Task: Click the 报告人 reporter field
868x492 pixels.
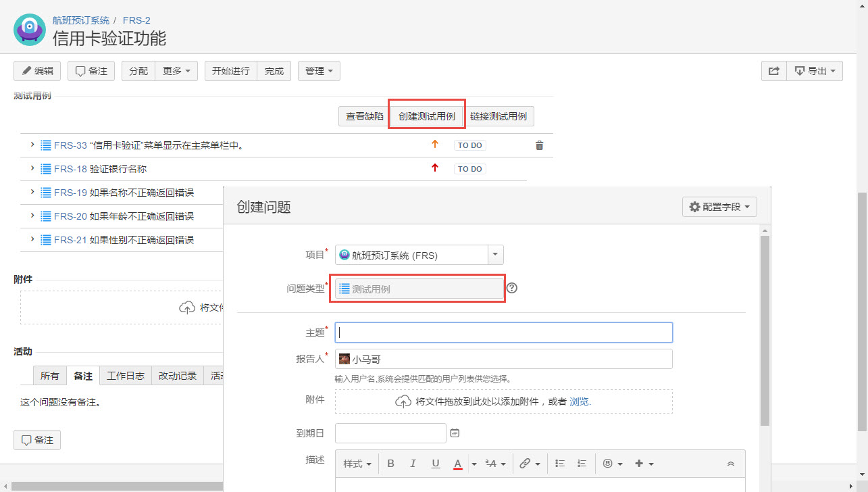Action: pos(504,359)
